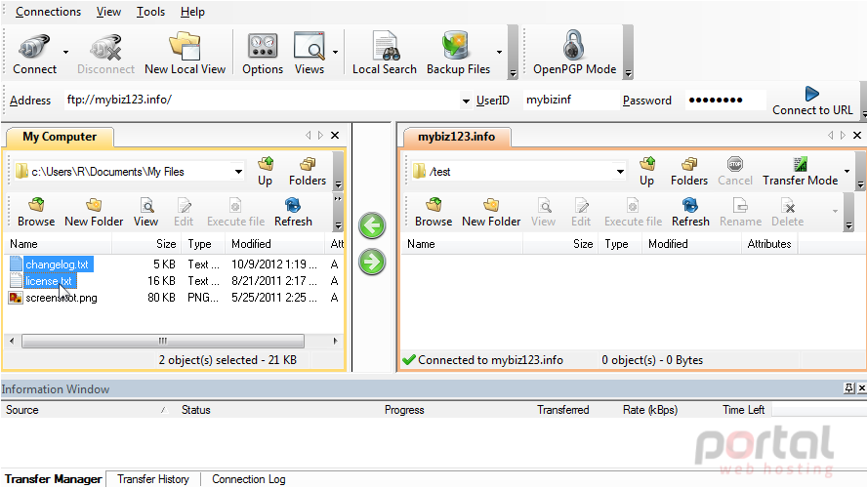Open the Address history dropdown
The image size is (868, 488).
466,101
